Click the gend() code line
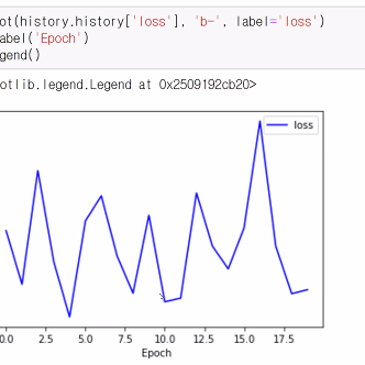The height and width of the screenshot is (365, 365). [20, 55]
